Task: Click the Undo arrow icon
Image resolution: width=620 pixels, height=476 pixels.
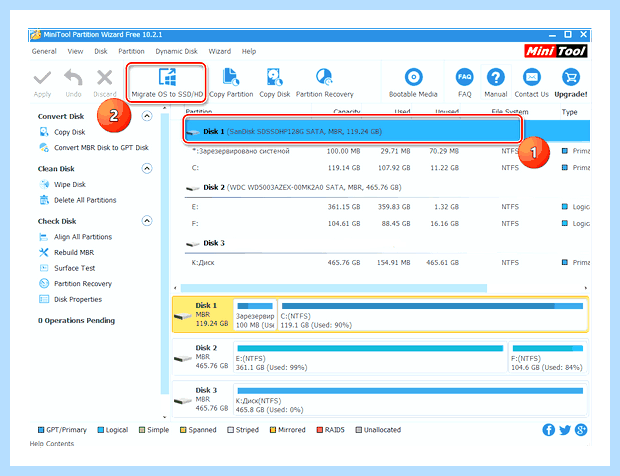Action: [x=73, y=77]
